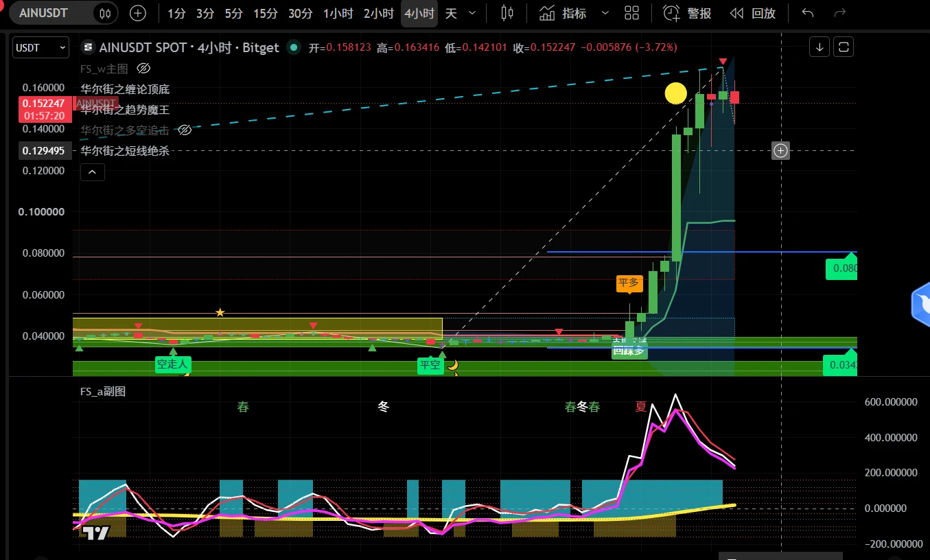Undo the last chart action
Screen dimensions: 930x560
pyautogui.click(x=808, y=13)
